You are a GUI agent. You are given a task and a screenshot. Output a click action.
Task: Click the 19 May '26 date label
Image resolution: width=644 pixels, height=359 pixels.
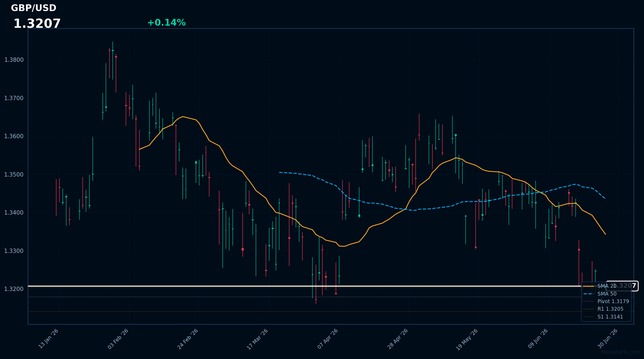click(x=467, y=340)
